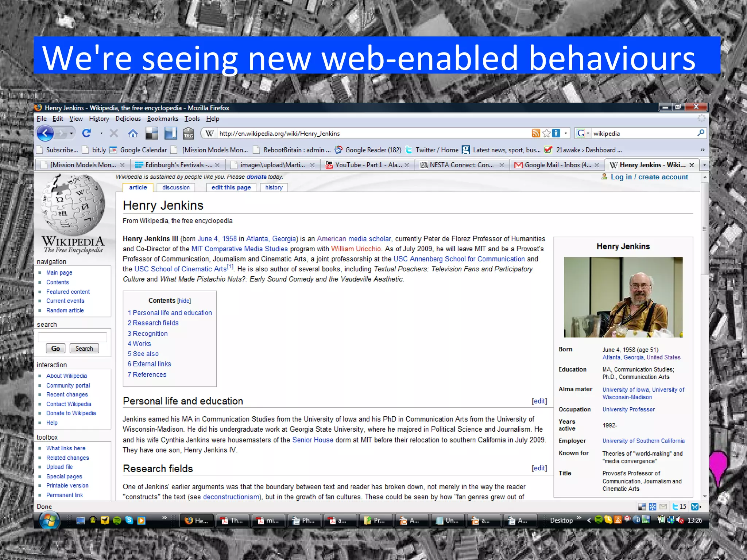Open Twitter / Home bookmark
The image size is (747, 560).
(x=432, y=150)
